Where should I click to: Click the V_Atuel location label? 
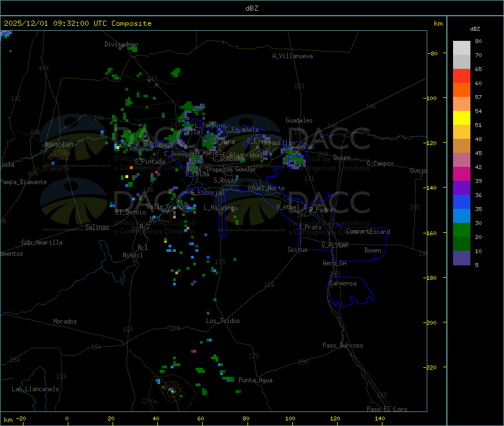click(288, 207)
